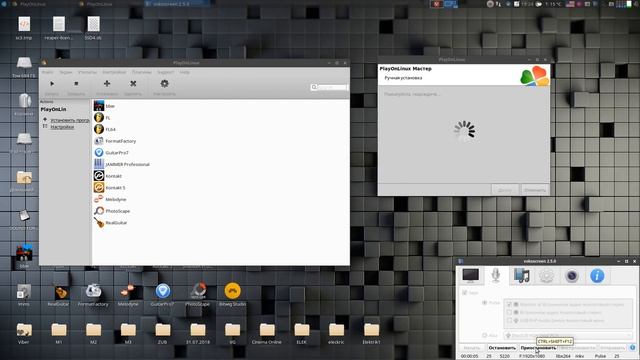Open the webcam tab in vokoscreen
This screenshot has width=640, height=360.
pyautogui.click(x=572, y=276)
